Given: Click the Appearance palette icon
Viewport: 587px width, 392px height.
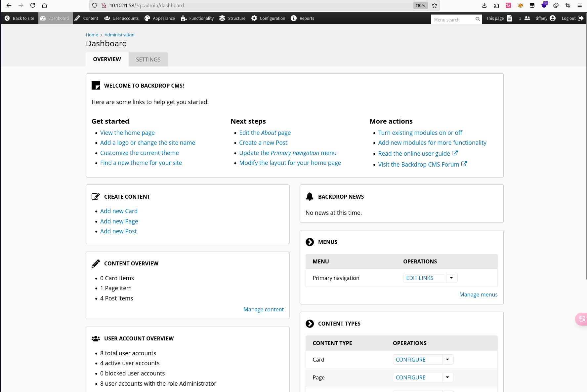Looking at the screenshot, I should [147, 18].
